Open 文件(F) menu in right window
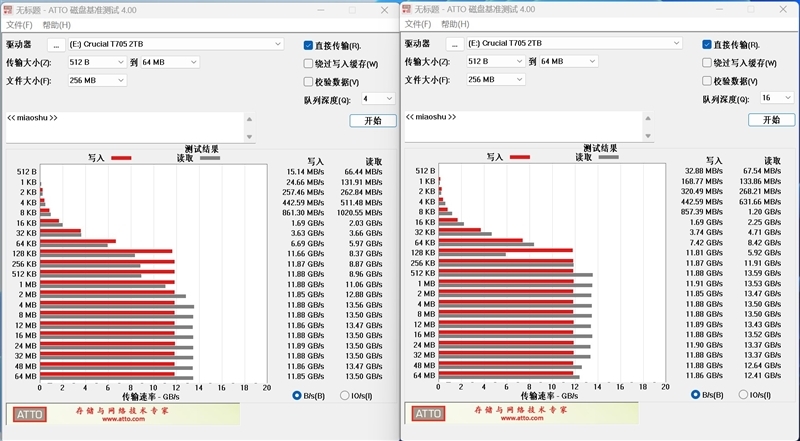The width and height of the screenshot is (800, 441). pyautogui.click(x=418, y=24)
